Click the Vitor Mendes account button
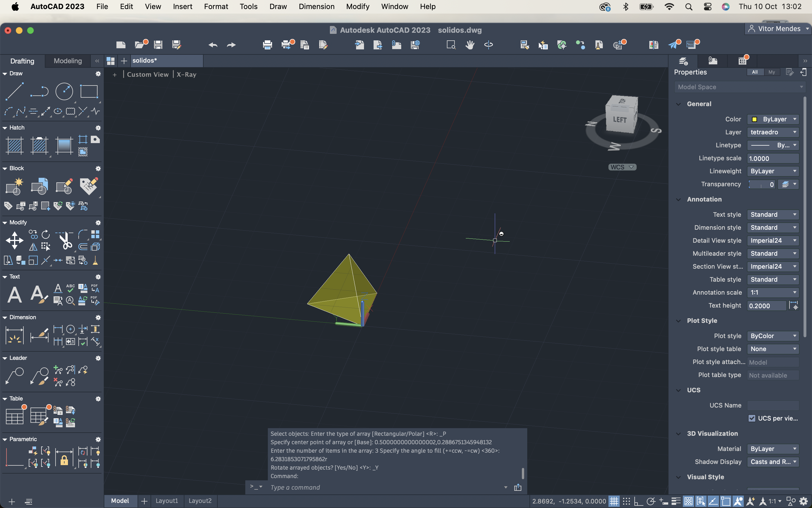The height and width of the screenshot is (508, 812). (778, 29)
